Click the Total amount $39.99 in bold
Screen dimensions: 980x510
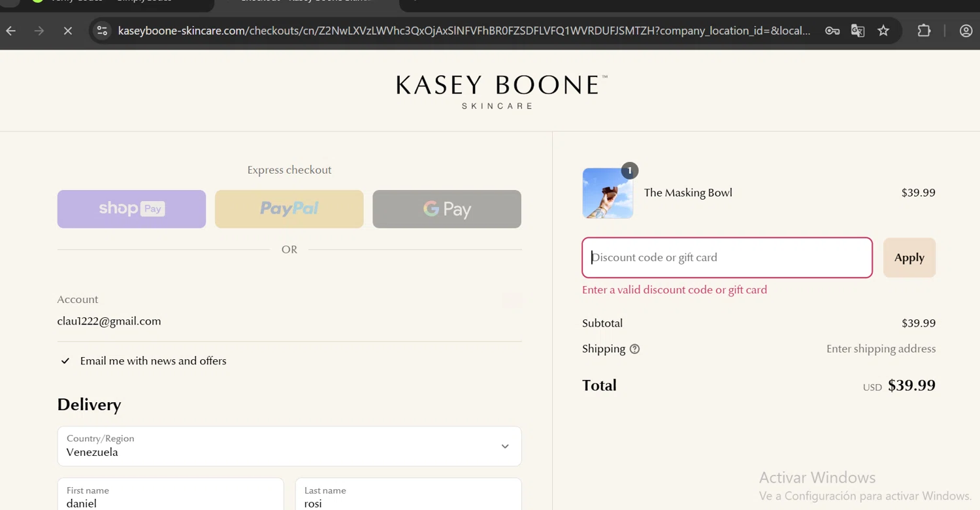coord(911,385)
